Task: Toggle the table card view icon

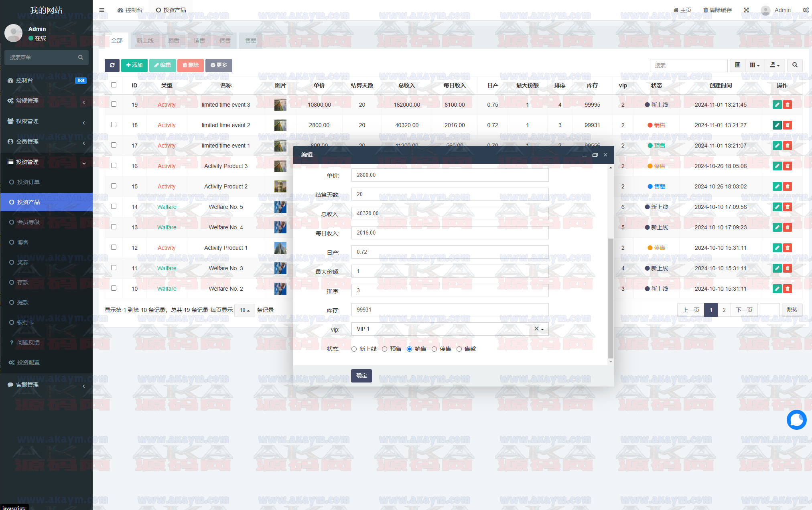Action: (737, 65)
